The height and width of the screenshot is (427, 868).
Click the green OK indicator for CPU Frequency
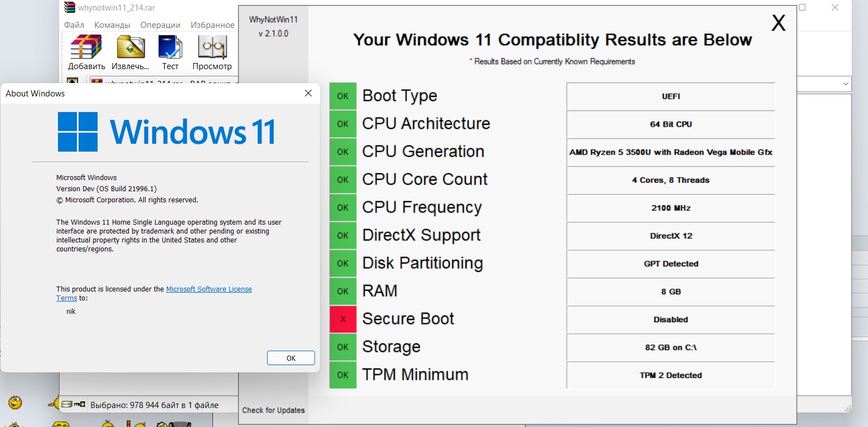(343, 208)
